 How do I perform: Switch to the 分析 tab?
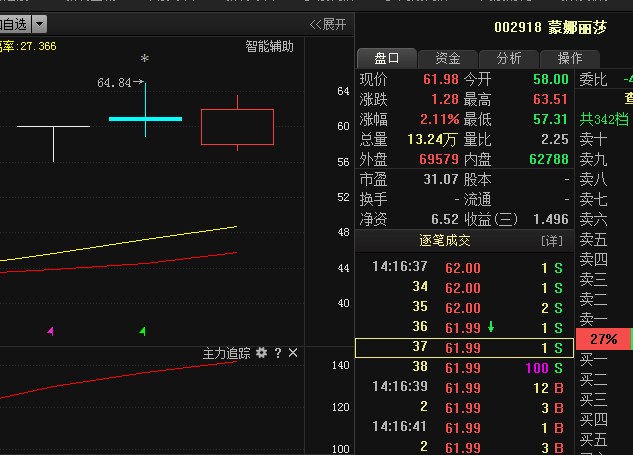click(x=509, y=59)
